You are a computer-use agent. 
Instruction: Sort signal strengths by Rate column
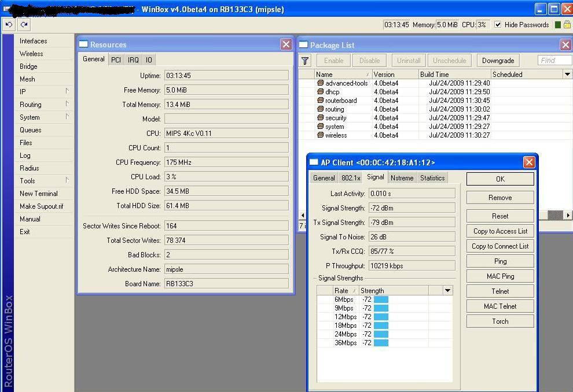tap(345, 291)
